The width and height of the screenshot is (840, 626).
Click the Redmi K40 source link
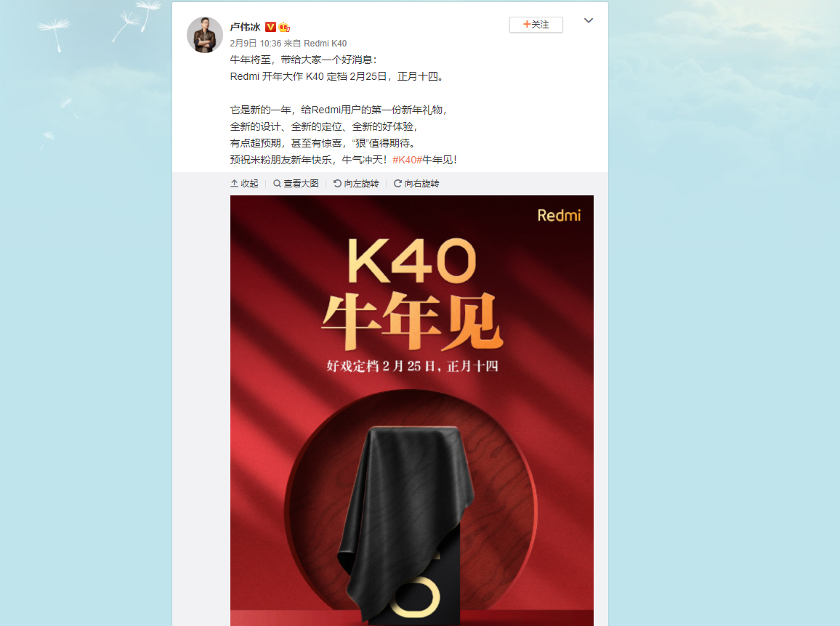(x=326, y=44)
